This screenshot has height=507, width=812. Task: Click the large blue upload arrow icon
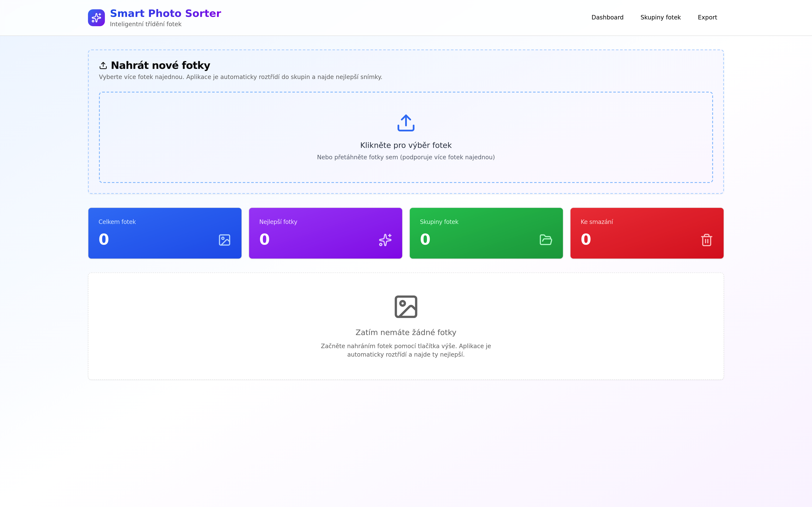point(406,123)
